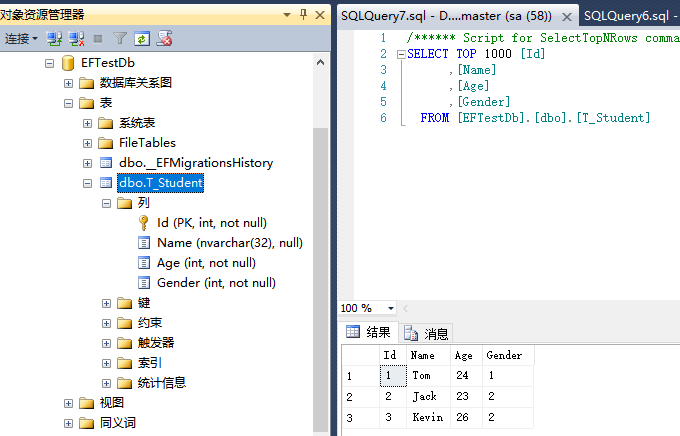This screenshot has width=680, height=436.
Task: Click the Object Explorer scroll up arrow
Action: (x=320, y=62)
